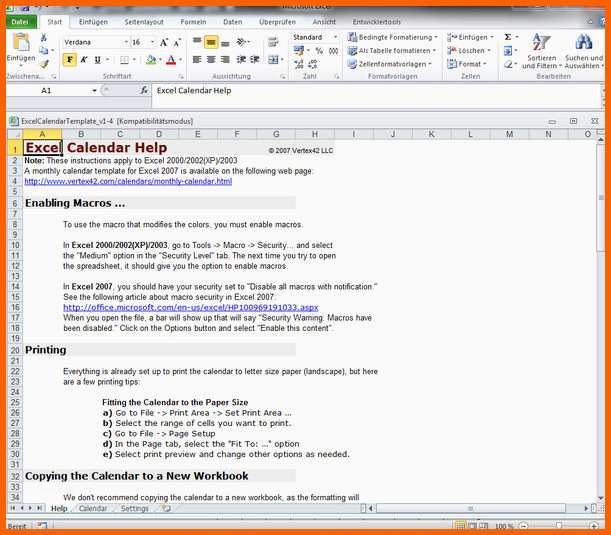Open the Löschen dropdown
This screenshot has width=611, height=535.
tap(469, 50)
